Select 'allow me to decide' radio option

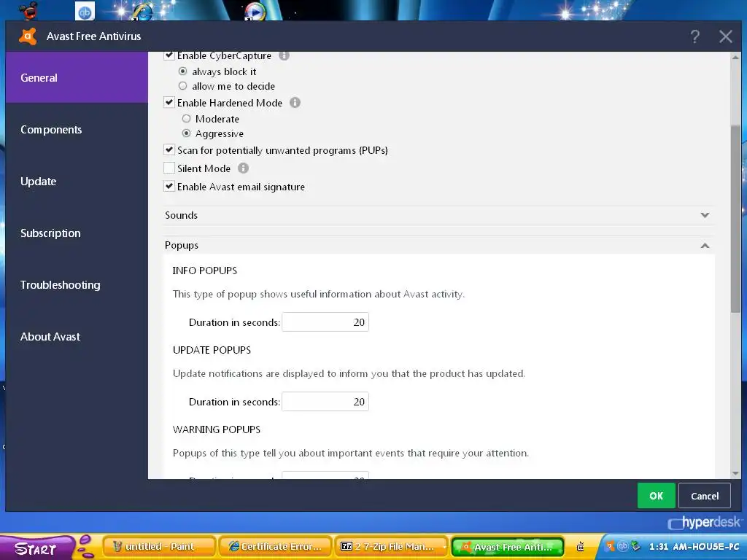pyautogui.click(x=182, y=86)
